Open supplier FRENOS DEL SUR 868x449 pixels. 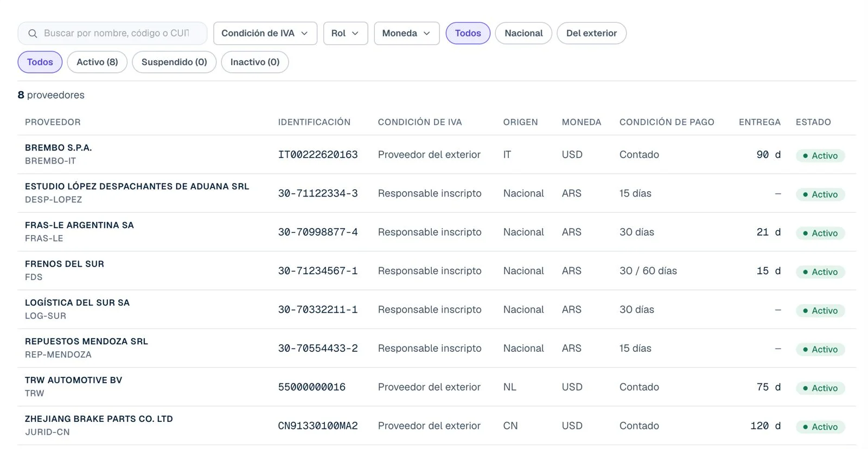point(65,264)
